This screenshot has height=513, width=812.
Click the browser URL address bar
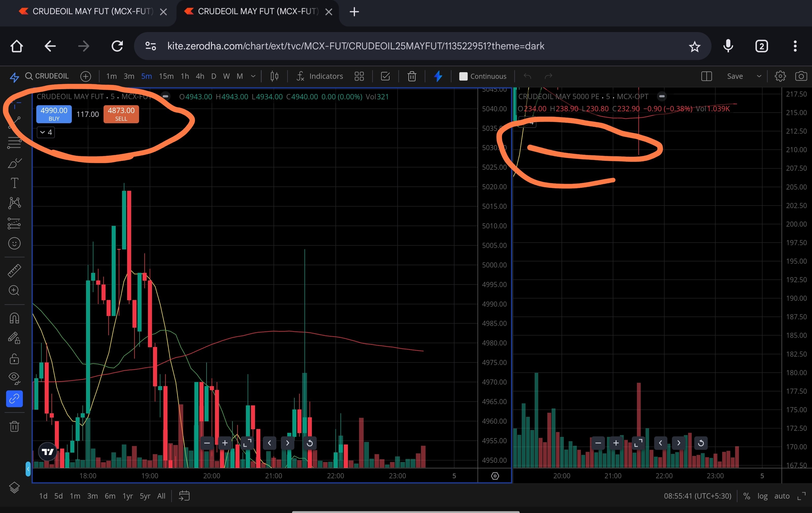coord(356,46)
